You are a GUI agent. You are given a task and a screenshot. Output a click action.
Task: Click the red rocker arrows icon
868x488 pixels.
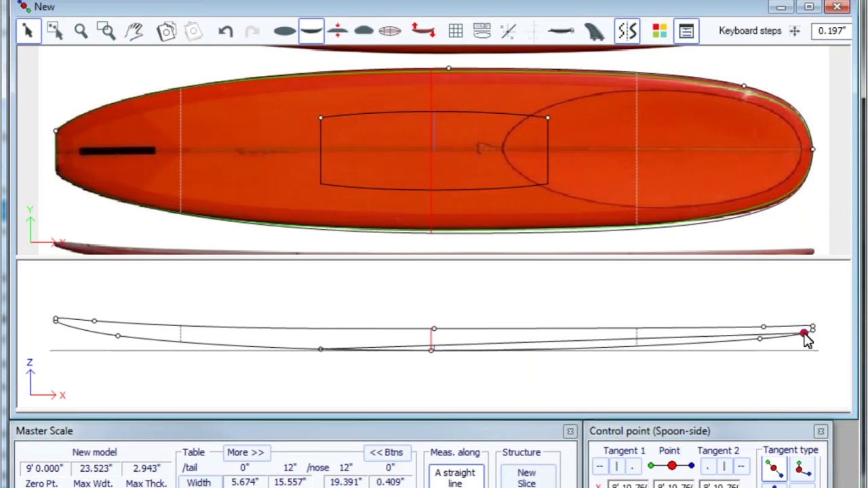click(x=423, y=31)
